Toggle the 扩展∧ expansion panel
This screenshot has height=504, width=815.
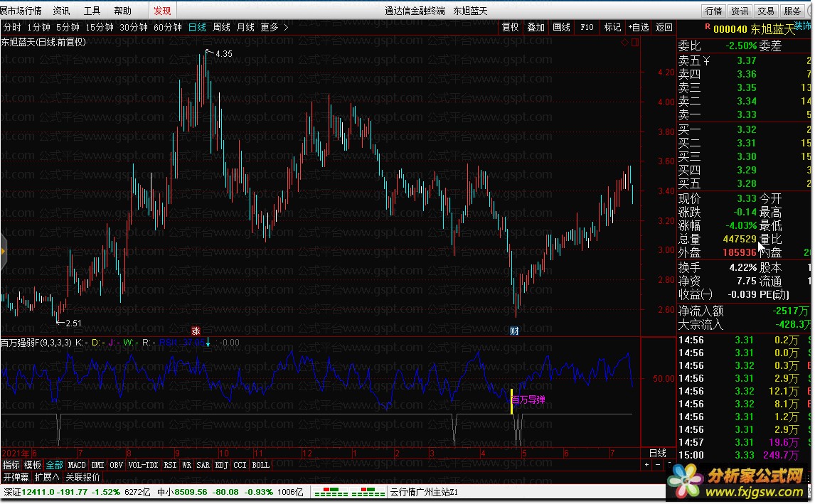click(47, 477)
